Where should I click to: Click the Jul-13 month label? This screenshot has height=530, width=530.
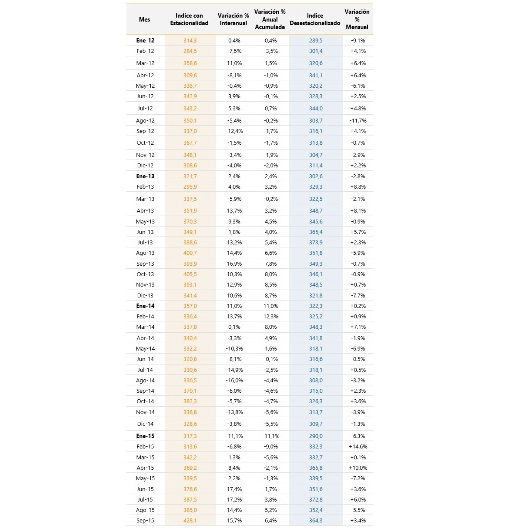coord(145,242)
